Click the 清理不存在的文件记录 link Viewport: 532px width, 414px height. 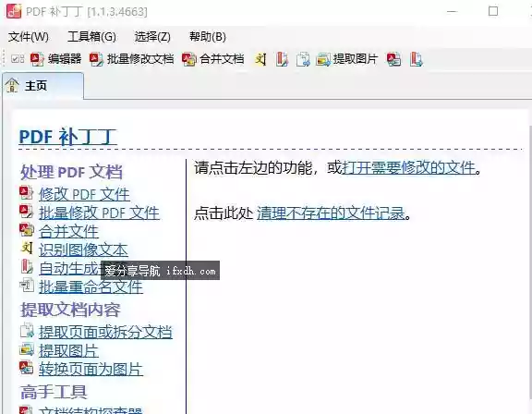click(332, 213)
